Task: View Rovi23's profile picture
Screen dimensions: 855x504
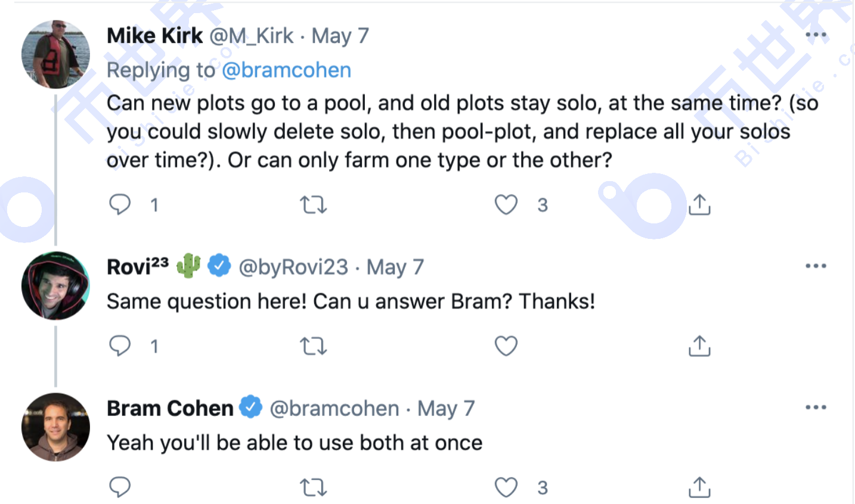Action: pyautogui.click(x=55, y=285)
